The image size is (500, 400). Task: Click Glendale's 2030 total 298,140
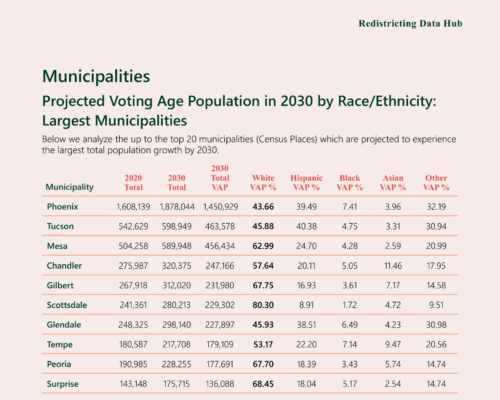pyautogui.click(x=177, y=325)
